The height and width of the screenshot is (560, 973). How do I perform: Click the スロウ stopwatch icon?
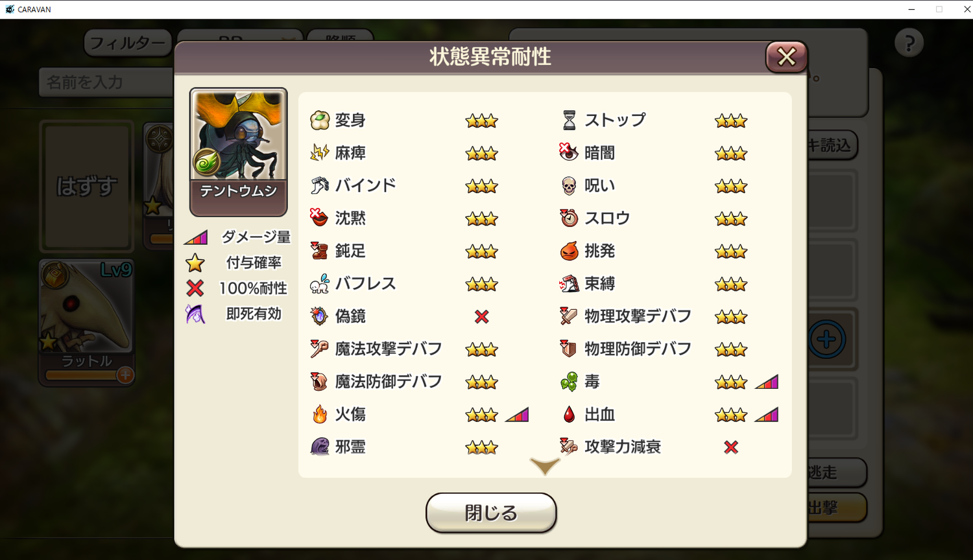[569, 218]
